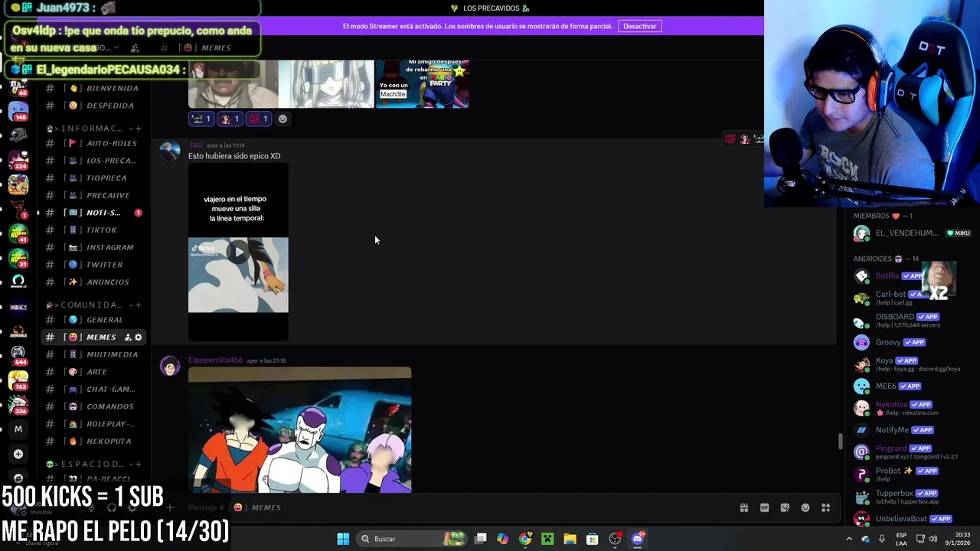Open the server with 336 notifications
The width and height of the screenshot is (980, 551).
18,404
